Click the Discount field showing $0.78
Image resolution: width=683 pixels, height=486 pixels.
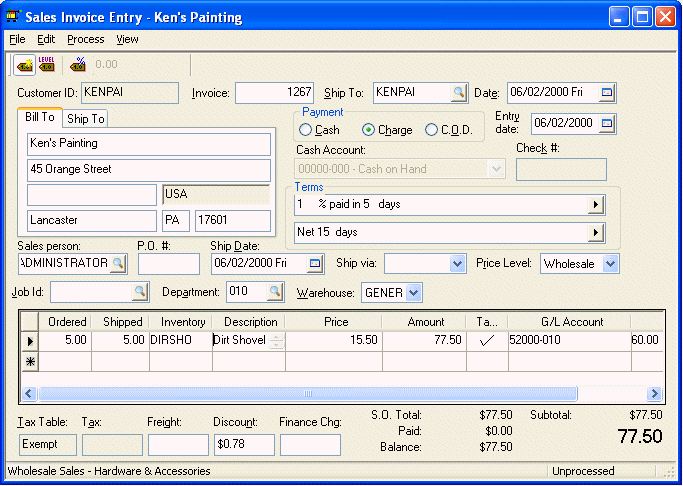click(x=244, y=445)
